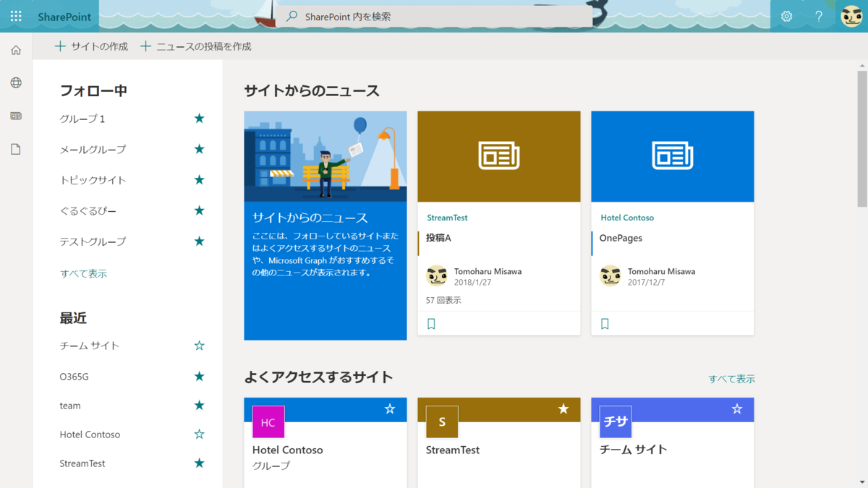Show all followed sites via すべて表示
Viewport: 868px width, 488px height.
pyautogui.click(x=83, y=274)
